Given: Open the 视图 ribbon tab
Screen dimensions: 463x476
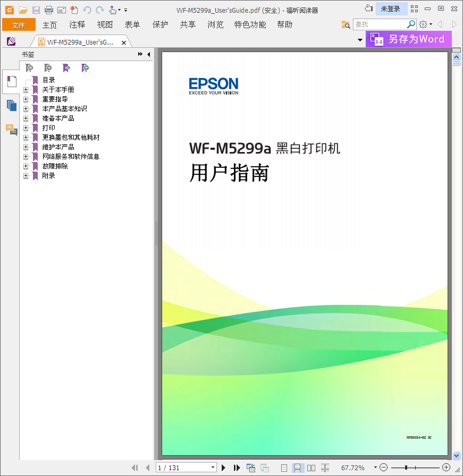Looking at the screenshot, I should click(105, 24).
